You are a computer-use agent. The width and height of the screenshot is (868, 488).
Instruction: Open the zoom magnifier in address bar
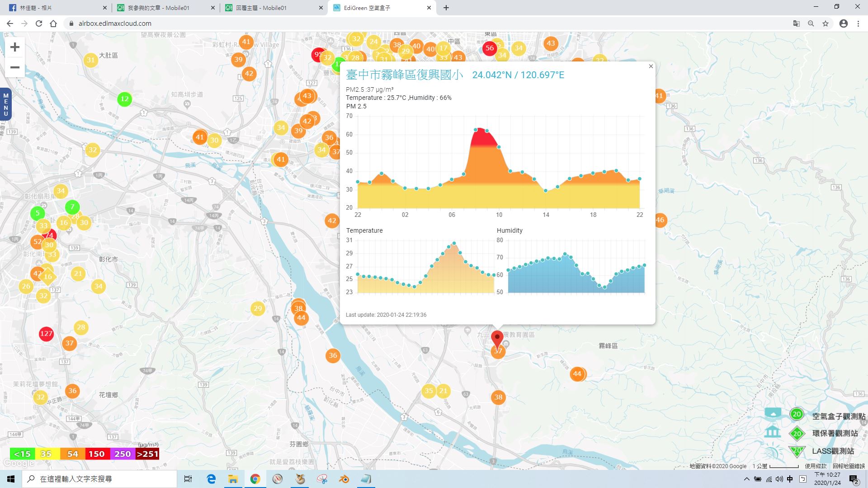[811, 23]
